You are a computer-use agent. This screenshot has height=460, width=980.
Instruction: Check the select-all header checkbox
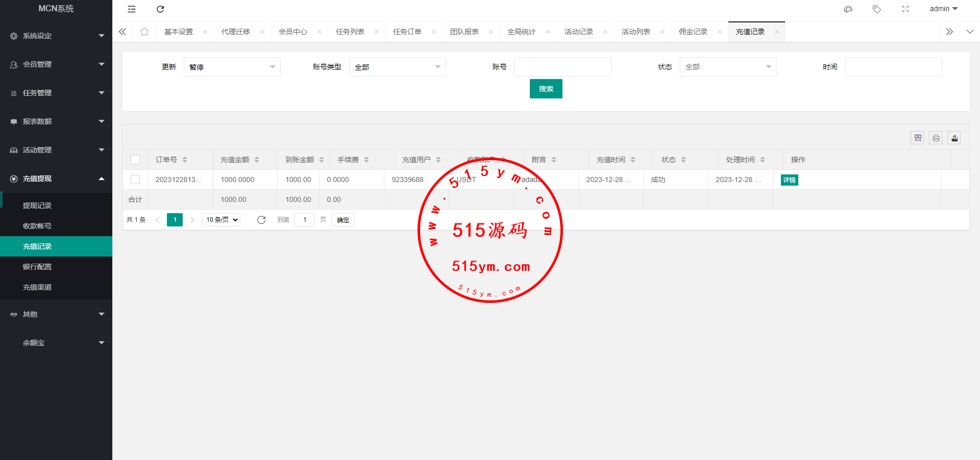tap(135, 160)
